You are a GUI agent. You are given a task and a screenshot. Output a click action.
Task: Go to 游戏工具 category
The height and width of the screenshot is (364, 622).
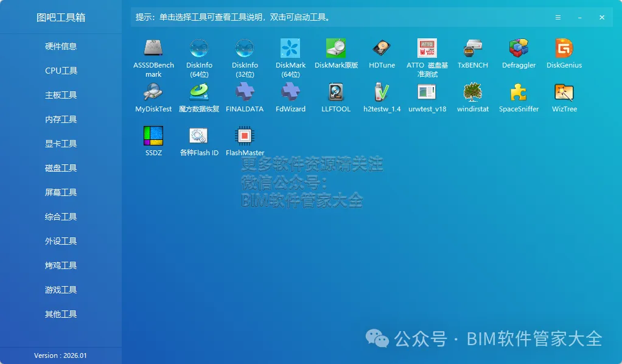(61, 290)
